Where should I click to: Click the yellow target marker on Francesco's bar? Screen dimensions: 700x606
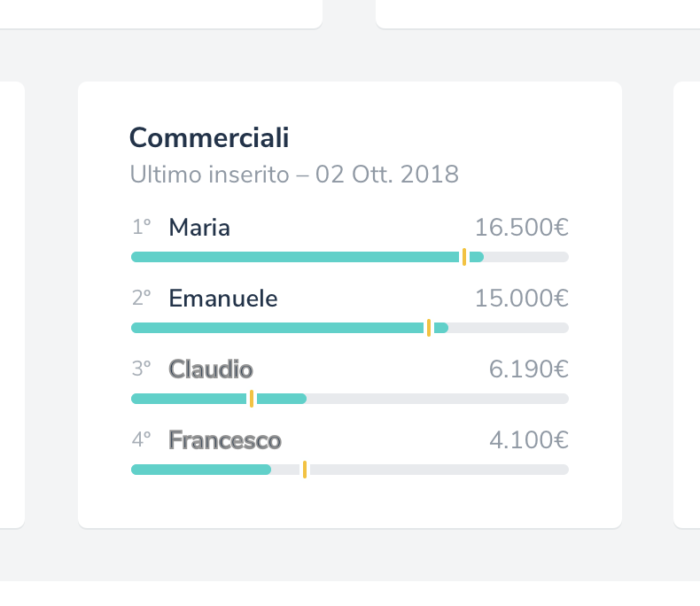point(305,470)
